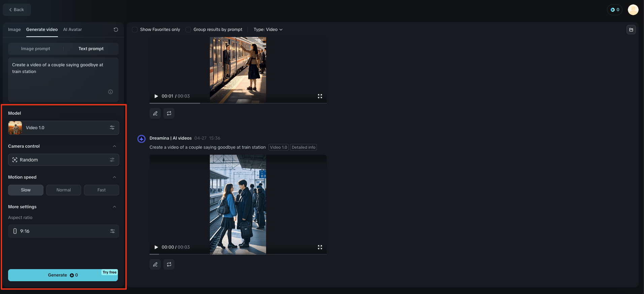Open the Type: Video filter dropdown
This screenshot has width=644, height=294.
tap(268, 30)
